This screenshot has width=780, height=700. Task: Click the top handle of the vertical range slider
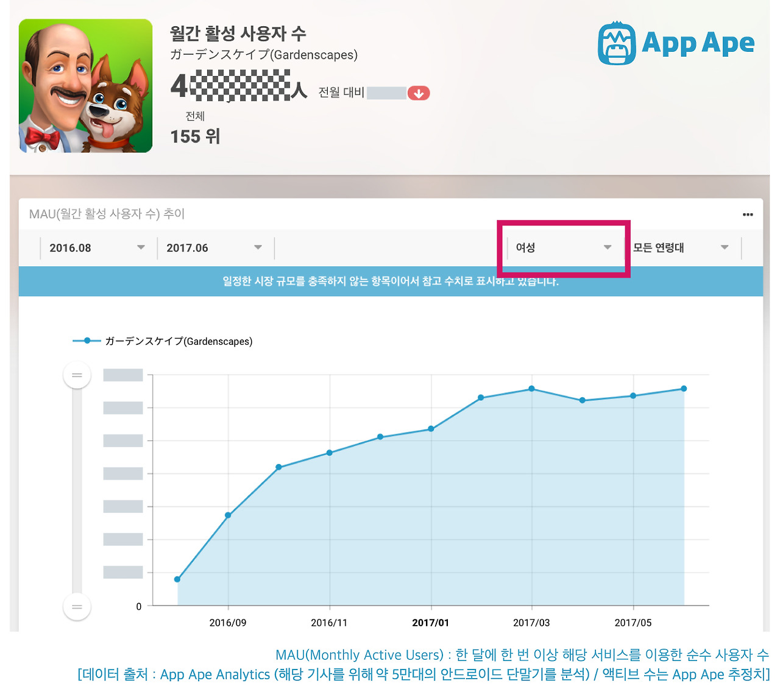(77, 375)
